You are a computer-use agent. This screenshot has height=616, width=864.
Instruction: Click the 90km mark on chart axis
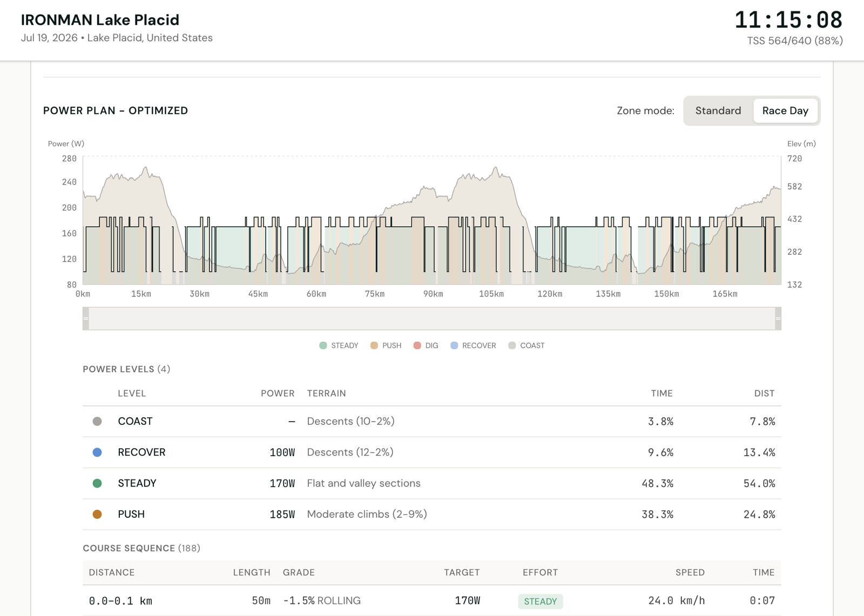[x=433, y=294]
